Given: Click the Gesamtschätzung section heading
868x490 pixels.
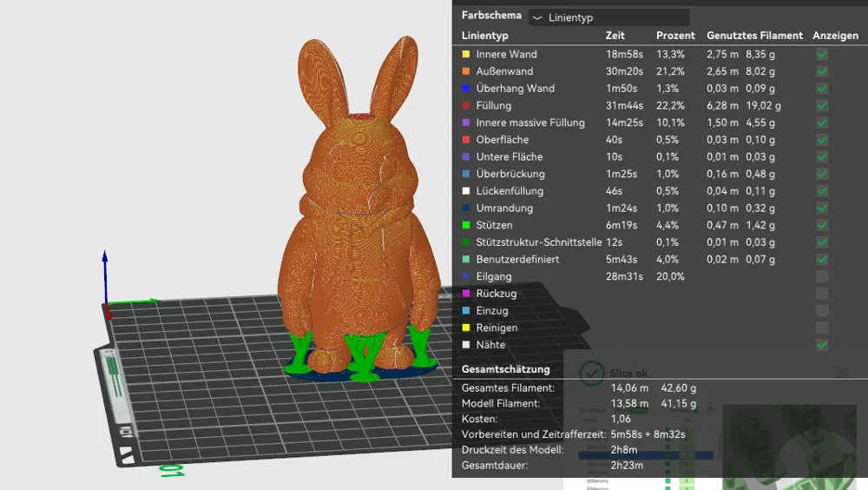Looking at the screenshot, I should (506, 369).
